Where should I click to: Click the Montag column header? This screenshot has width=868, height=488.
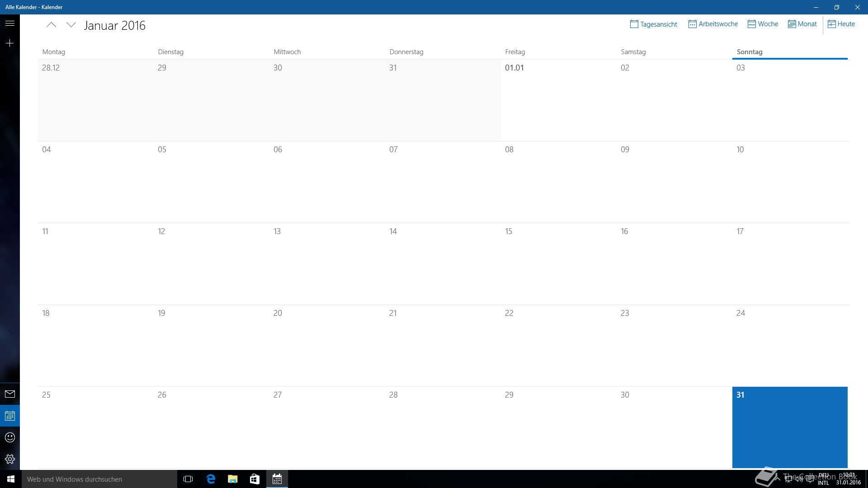(54, 52)
